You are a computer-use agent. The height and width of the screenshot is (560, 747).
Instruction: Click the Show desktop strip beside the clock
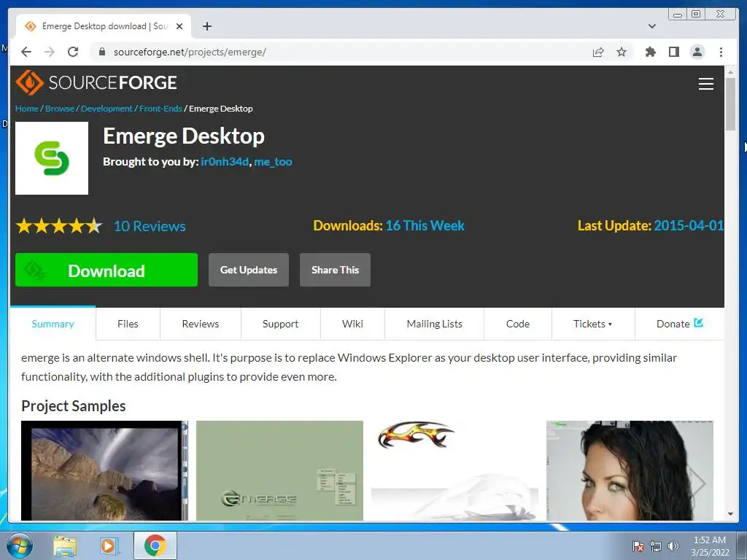pos(742,545)
